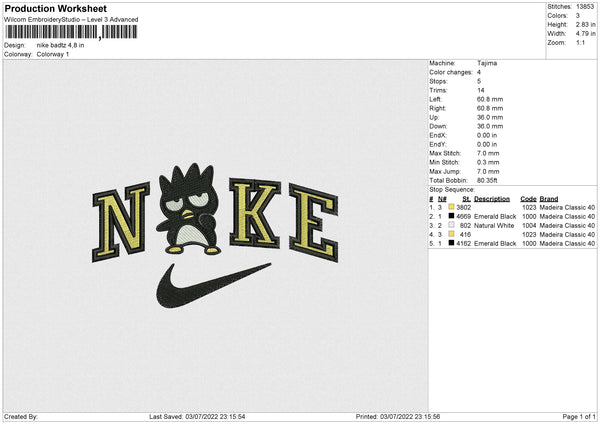Click the embroidered letter E in the design

(x=314, y=223)
